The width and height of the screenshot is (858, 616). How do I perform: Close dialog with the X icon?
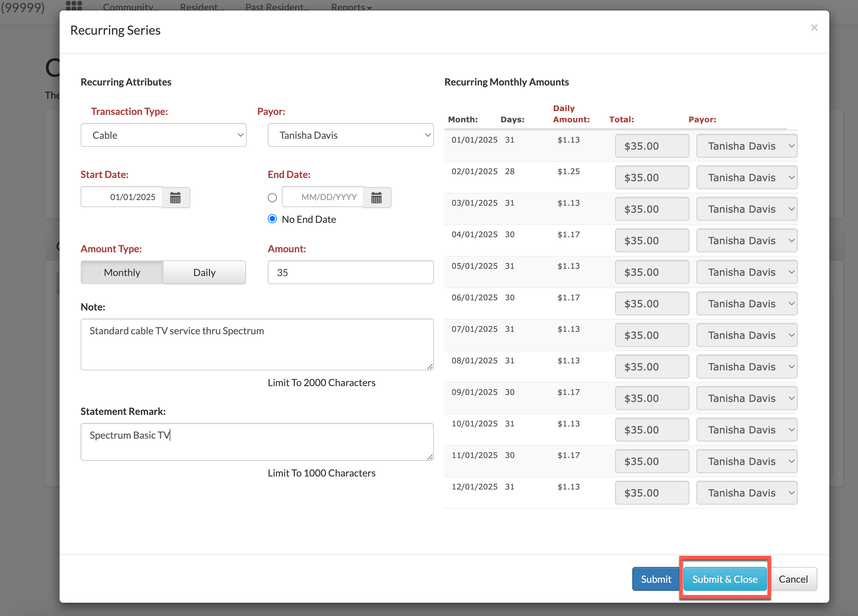[814, 28]
